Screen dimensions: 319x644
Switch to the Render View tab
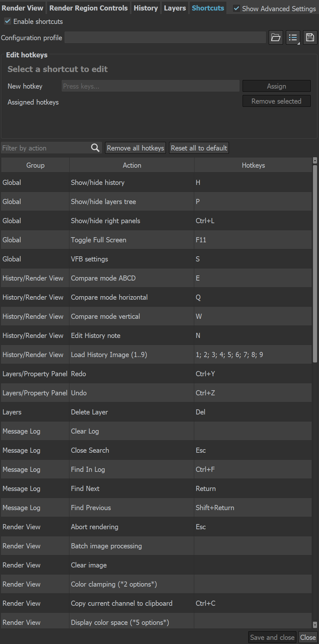[22, 8]
